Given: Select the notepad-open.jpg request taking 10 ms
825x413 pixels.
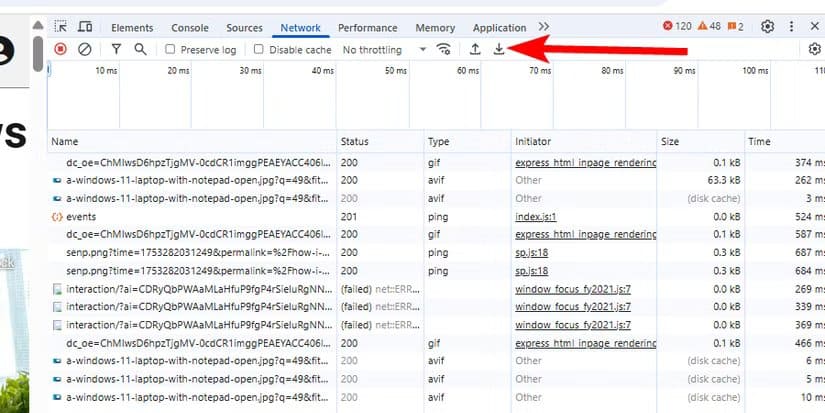Looking at the screenshot, I should (x=436, y=397).
